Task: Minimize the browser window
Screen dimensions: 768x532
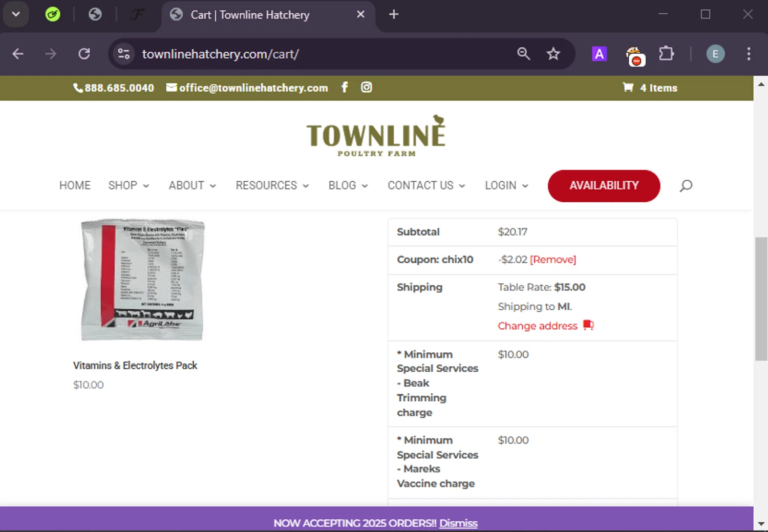Action: 663,14
